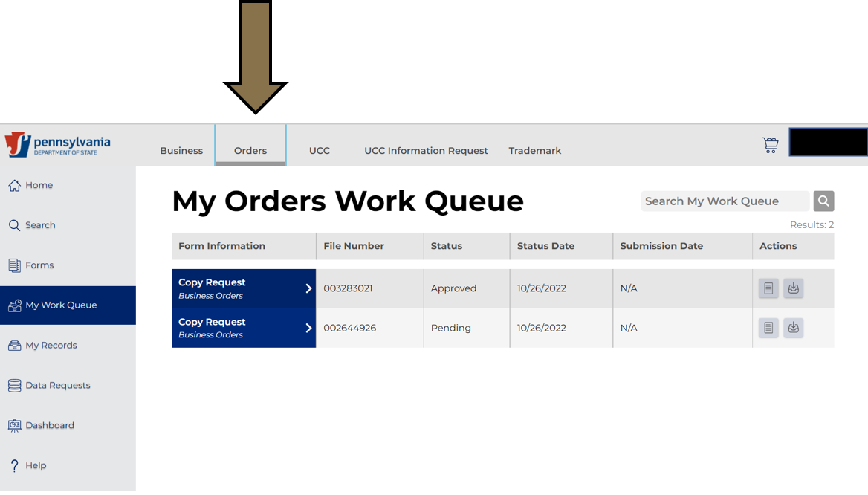Open the shopping cart icon
868x495 pixels.
click(770, 143)
